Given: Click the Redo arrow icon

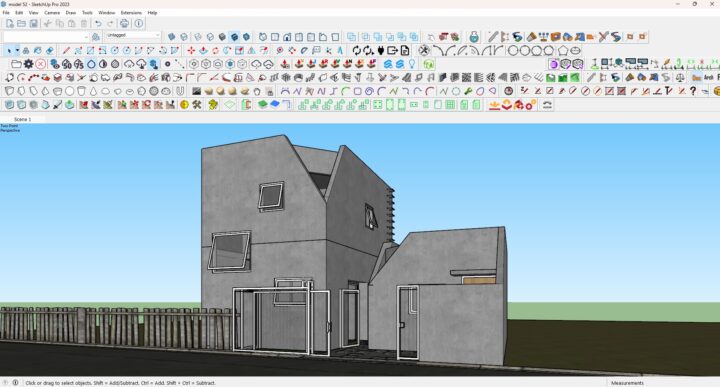Looking at the screenshot, I should (110, 23).
